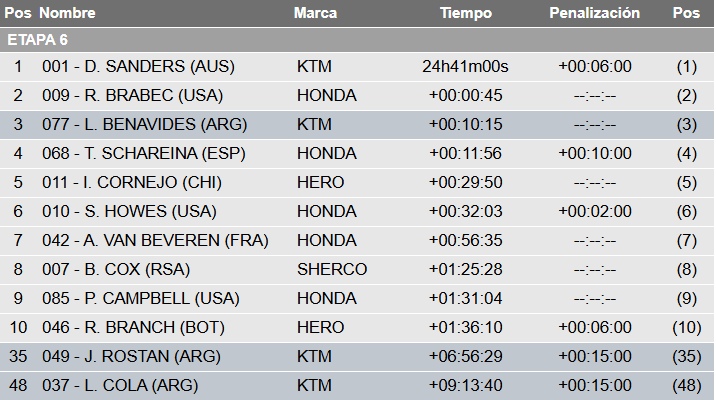
Task: Select rider 009 - R. BRABEC (USA)
Action: pyautogui.click(x=132, y=96)
